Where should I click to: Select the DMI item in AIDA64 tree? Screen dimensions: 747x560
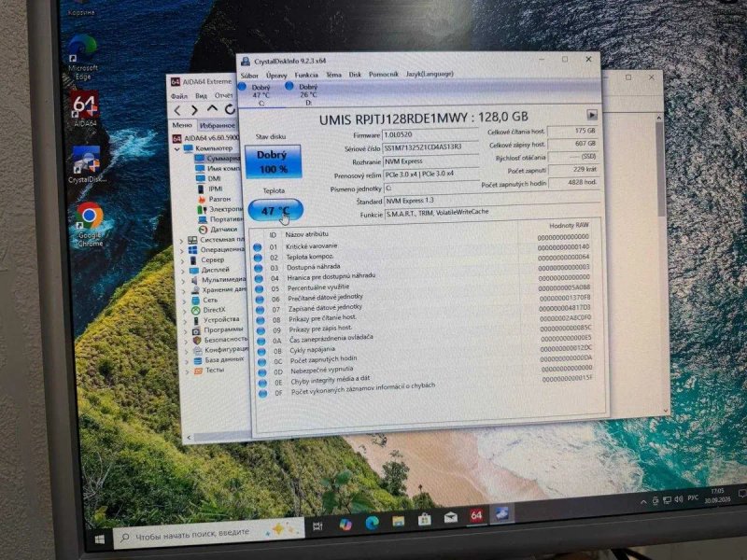tap(208, 178)
